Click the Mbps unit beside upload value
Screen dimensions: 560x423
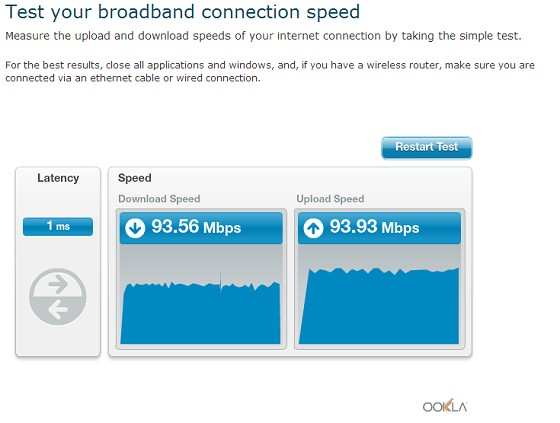click(x=400, y=228)
